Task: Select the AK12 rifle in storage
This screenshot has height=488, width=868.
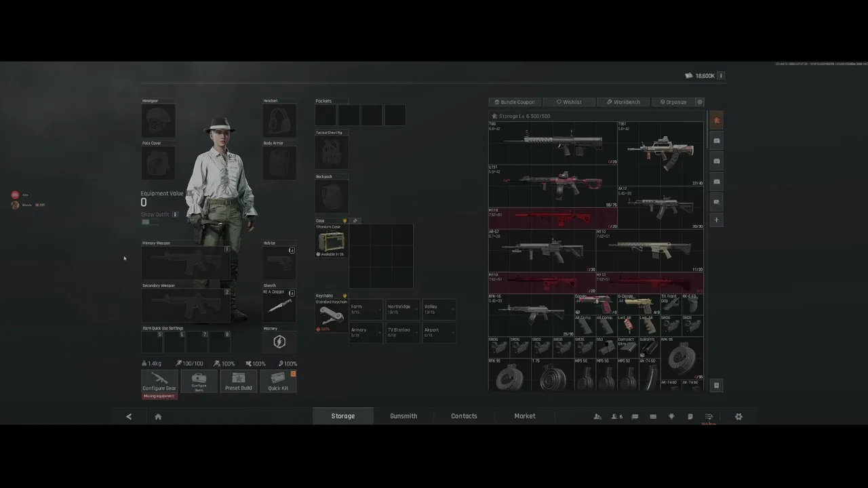Action: [660, 207]
